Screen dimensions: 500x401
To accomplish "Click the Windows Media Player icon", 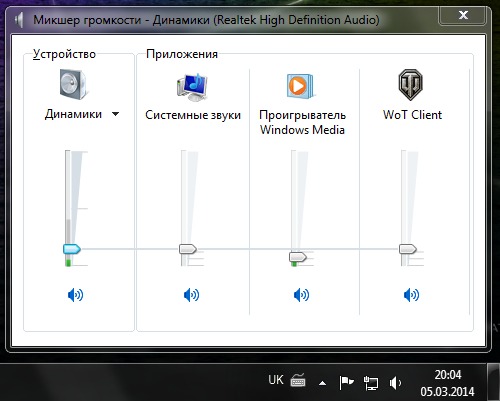I will point(301,86).
